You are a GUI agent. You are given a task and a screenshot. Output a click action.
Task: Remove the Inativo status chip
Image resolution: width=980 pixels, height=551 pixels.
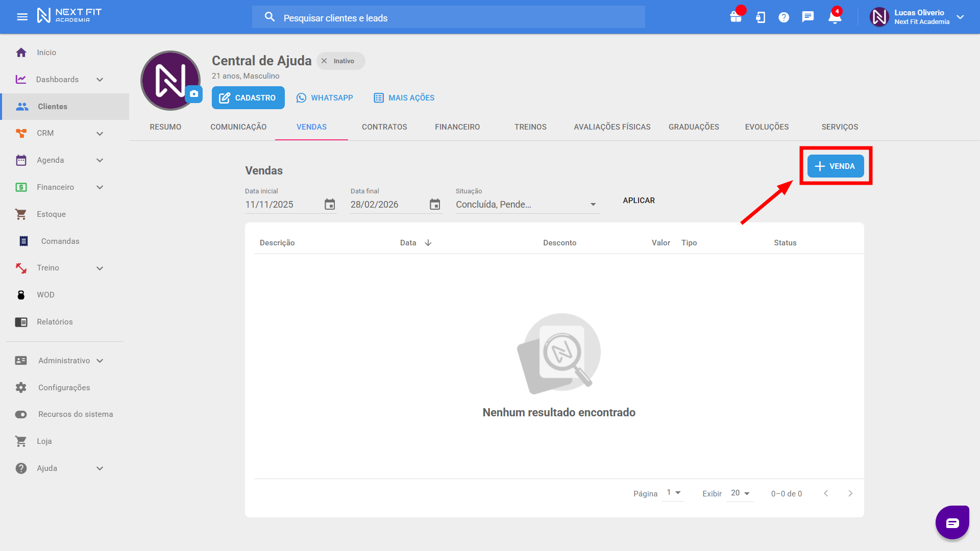click(x=324, y=61)
